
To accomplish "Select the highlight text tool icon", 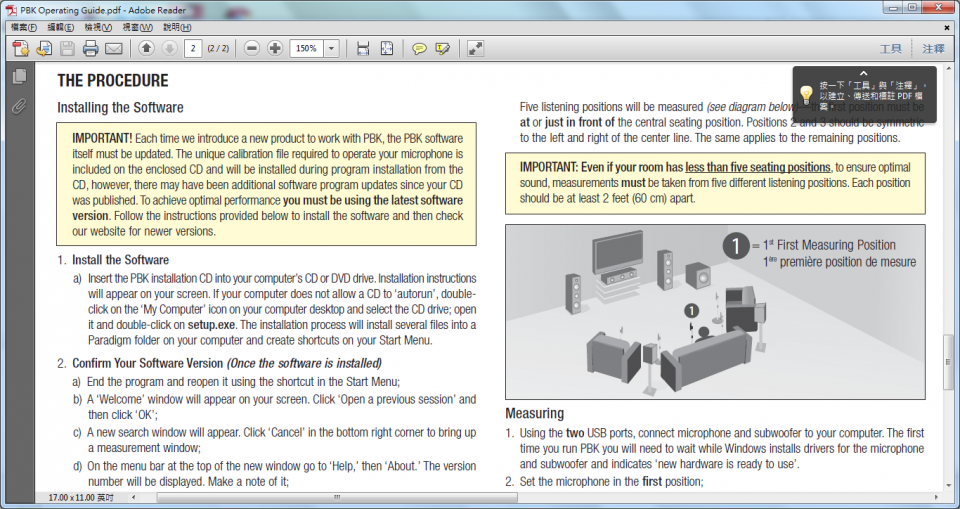I will (443, 48).
